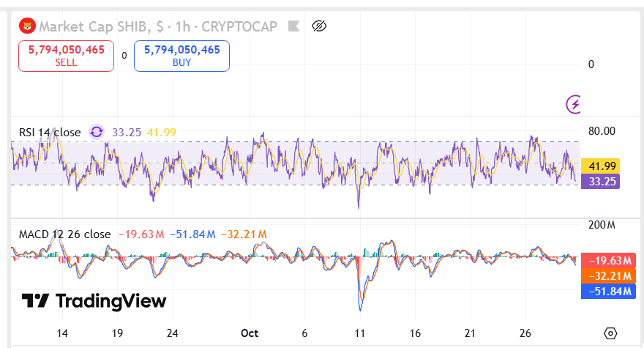
Task: Click the orange −32.21M scale label
Action: pyautogui.click(x=608, y=276)
